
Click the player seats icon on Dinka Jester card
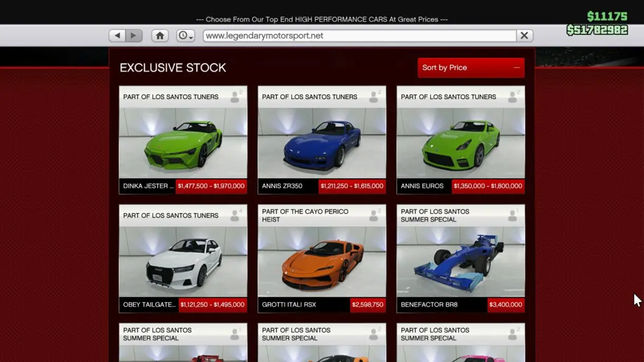tap(236, 97)
